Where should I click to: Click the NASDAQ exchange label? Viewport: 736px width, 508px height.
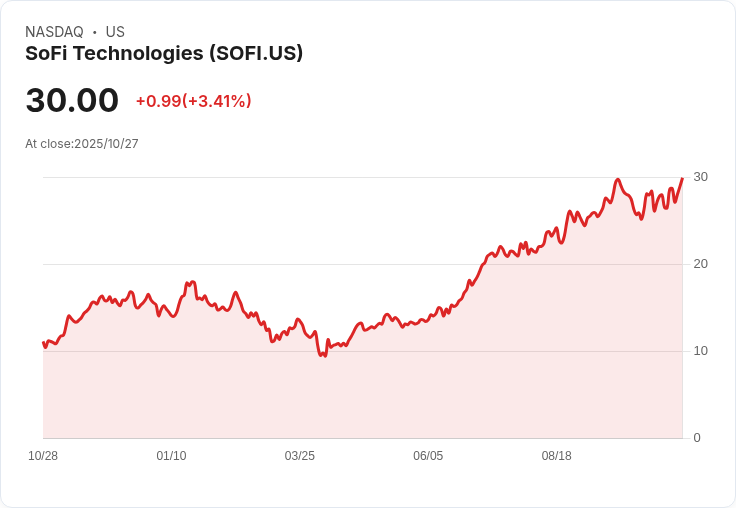point(54,32)
